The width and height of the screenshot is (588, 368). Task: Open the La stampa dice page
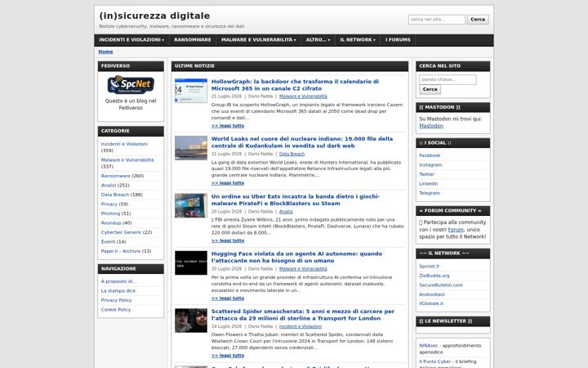[x=118, y=291]
